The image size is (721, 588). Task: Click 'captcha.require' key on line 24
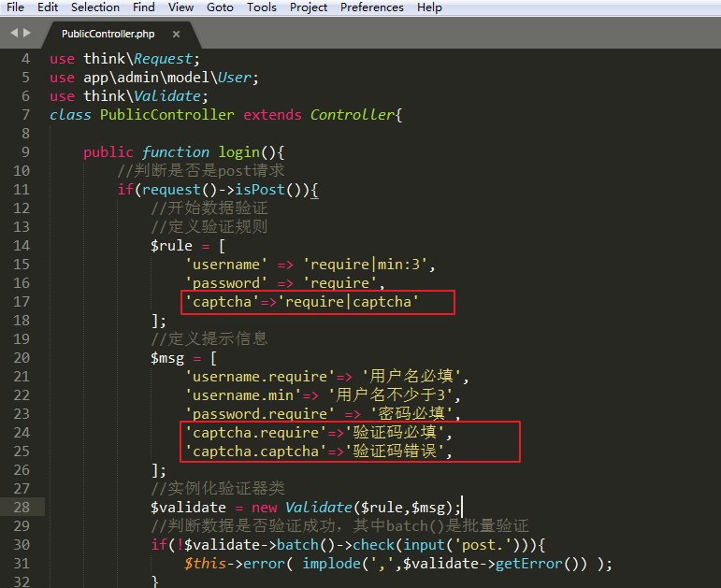(255, 433)
